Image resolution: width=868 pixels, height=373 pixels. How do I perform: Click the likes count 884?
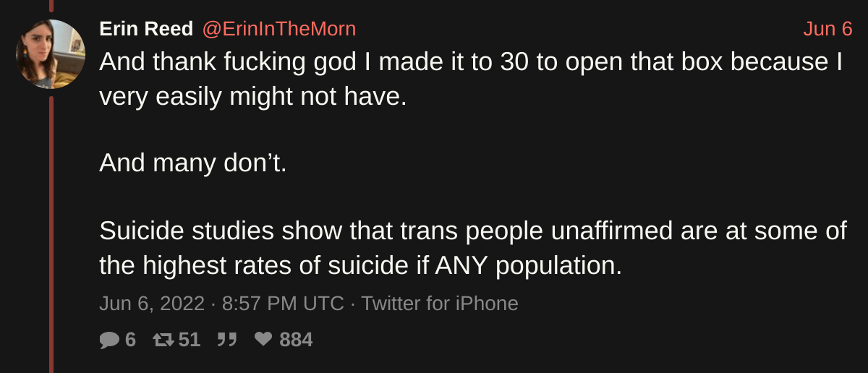(296, 340)
